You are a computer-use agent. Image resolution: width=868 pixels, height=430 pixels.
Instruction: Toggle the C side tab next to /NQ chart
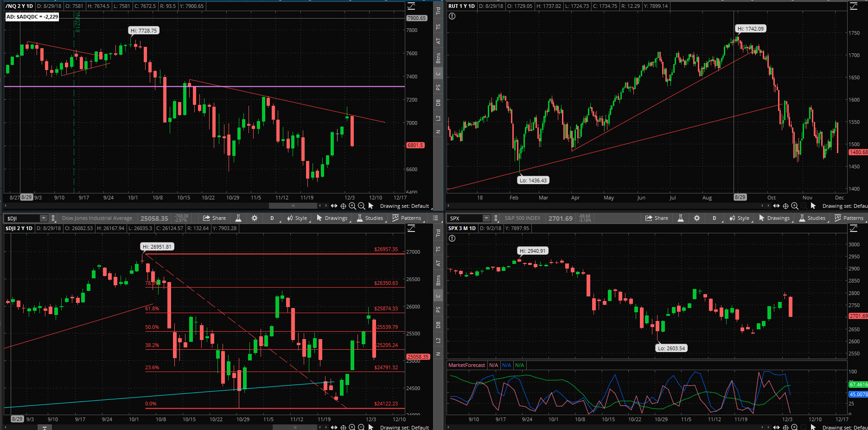tap(438, 74)
